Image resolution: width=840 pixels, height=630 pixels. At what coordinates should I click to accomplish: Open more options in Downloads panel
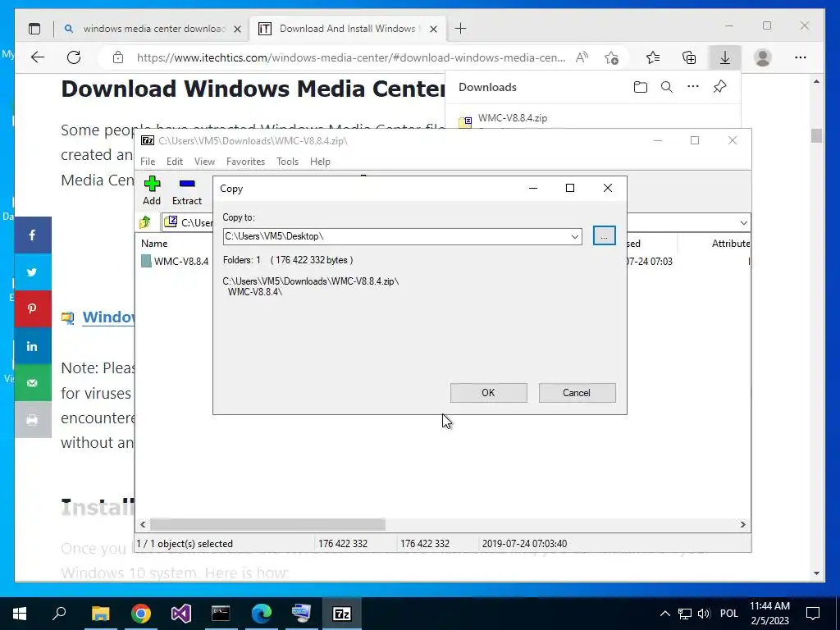[693, 87]
